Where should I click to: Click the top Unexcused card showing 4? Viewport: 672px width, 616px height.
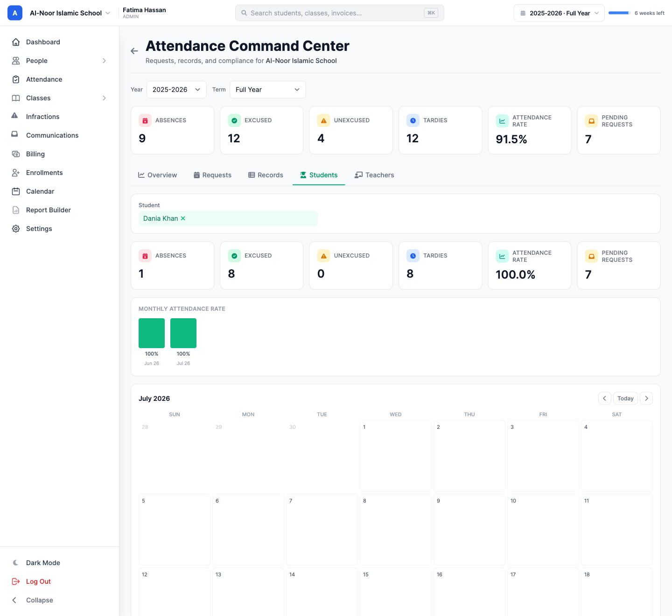pos(351,130)
